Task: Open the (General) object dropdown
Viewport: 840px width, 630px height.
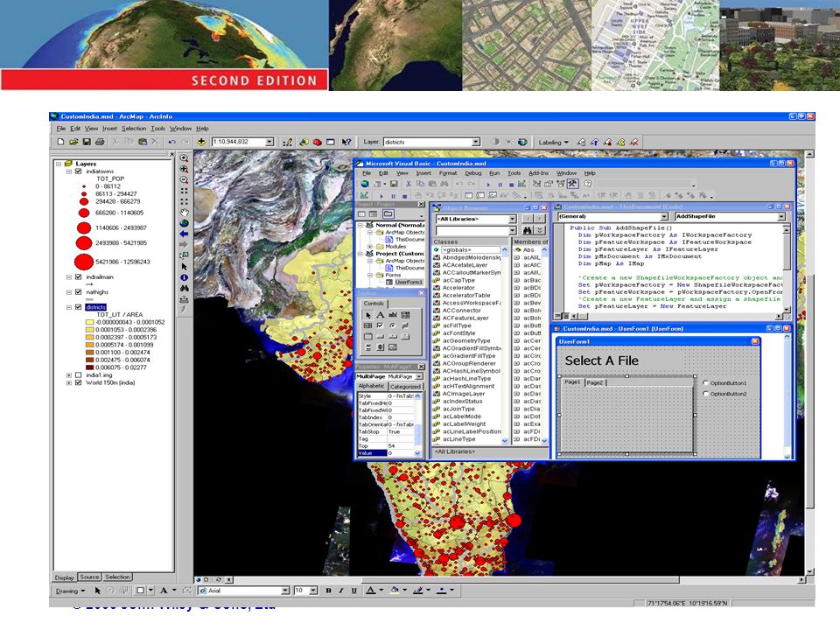Action: point(664,216)
